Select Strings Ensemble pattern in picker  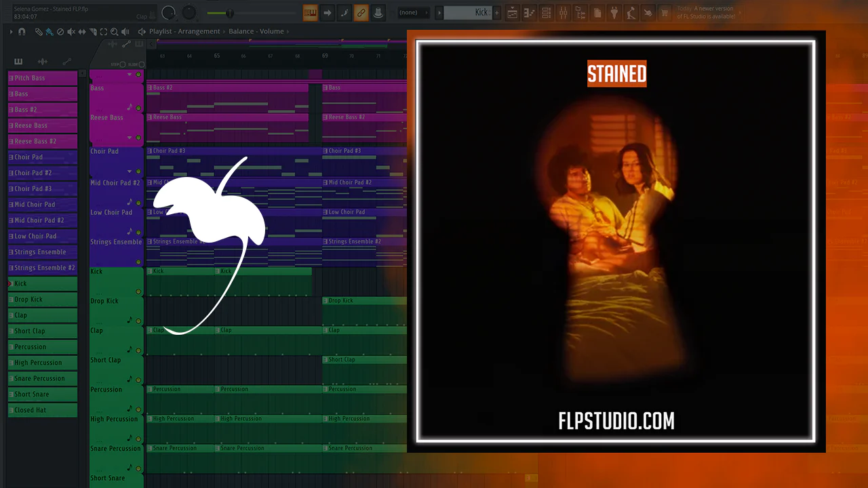(x=43, y=251)
